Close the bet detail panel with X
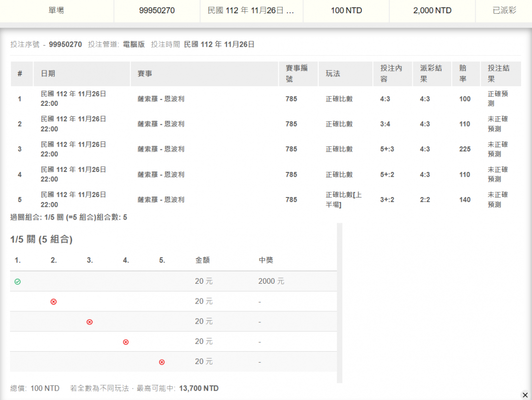Image resolution: width=532 pixels, height=400 pixels. point(525,395)
